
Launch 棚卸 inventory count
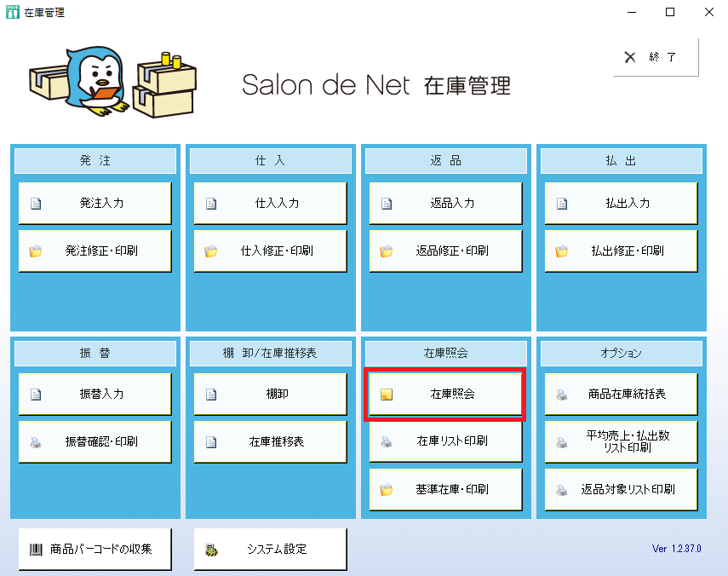(270, 395)
